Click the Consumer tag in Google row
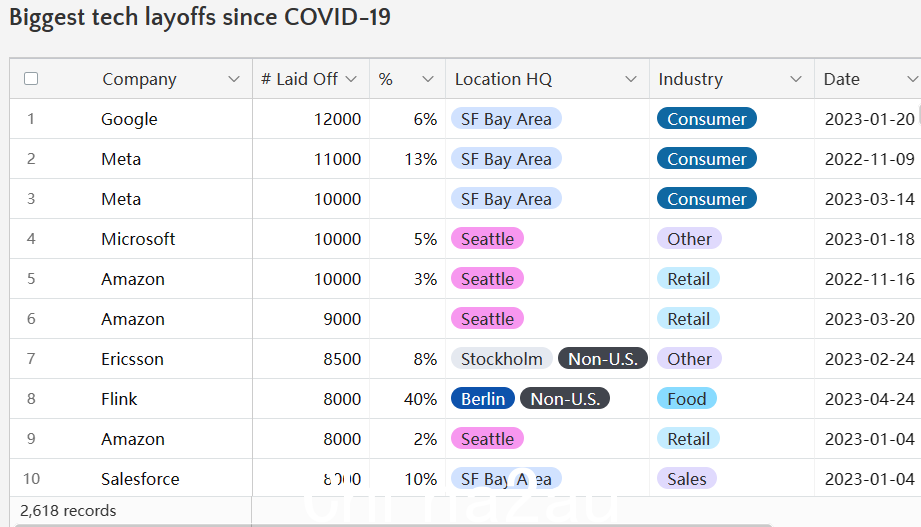The width and height of the screenshot is (921, 527). pyautogui.click(x=707, y=119)
